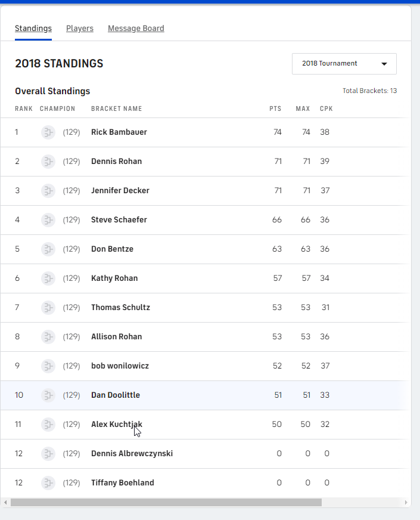Open Don Bentze's bracket
This screenshot has width=420, height=520.
[x=112, y=249]
